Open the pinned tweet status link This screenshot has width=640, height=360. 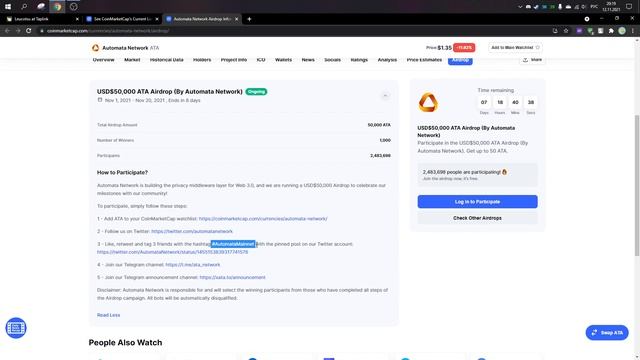tap(172, 252)
